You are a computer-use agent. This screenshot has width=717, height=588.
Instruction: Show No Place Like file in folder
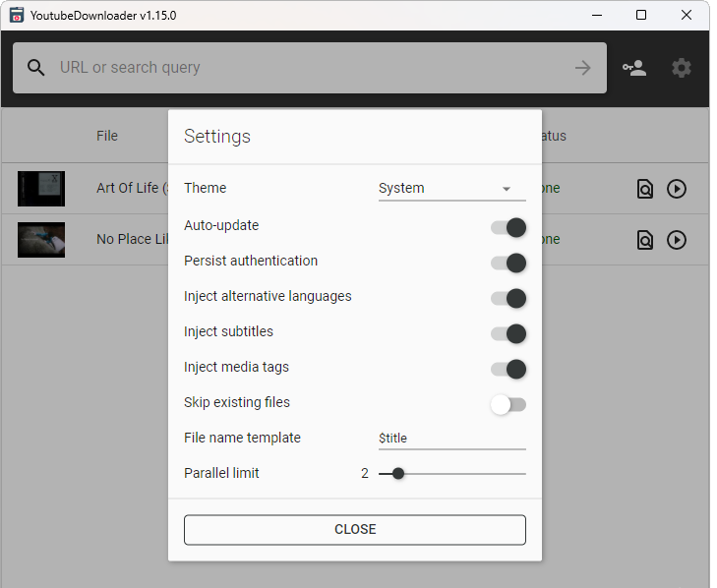[x=645, y=240]
